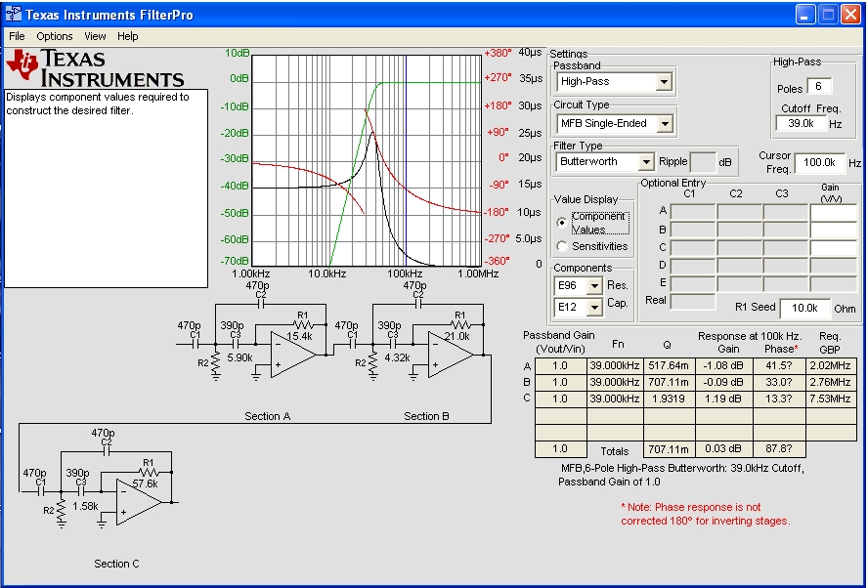Click the 5.90k R2 resistor in Section A
The width and height of the screenshot is (868, 588).
point(216,364)
